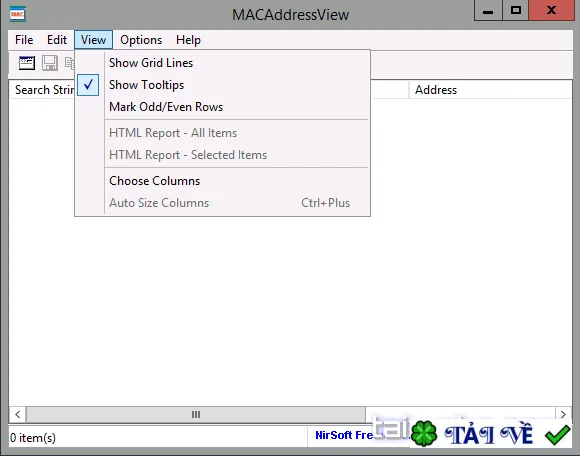Click the NirSoft Freeware link in status bar
The height and width of the screenshot is (456, 580).
coord(344,435)
